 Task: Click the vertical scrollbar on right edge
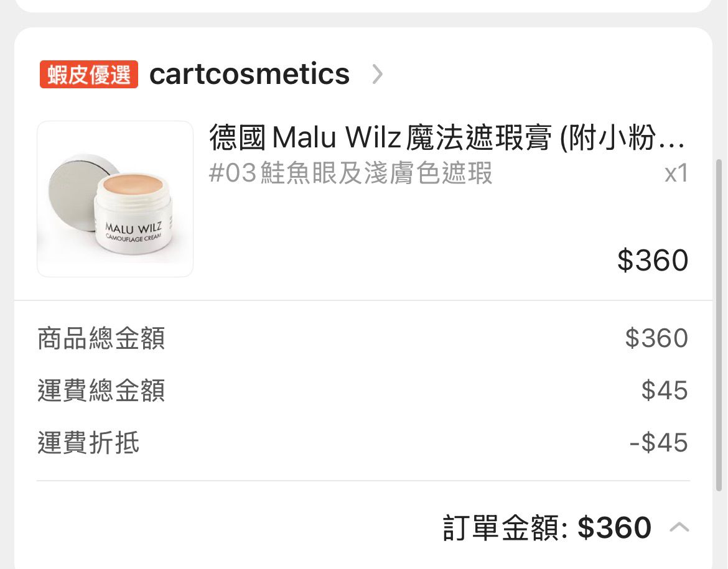(720, 323)
